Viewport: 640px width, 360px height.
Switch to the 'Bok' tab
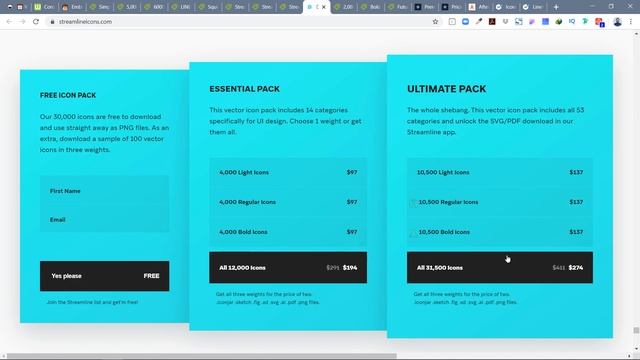point(370,7)
